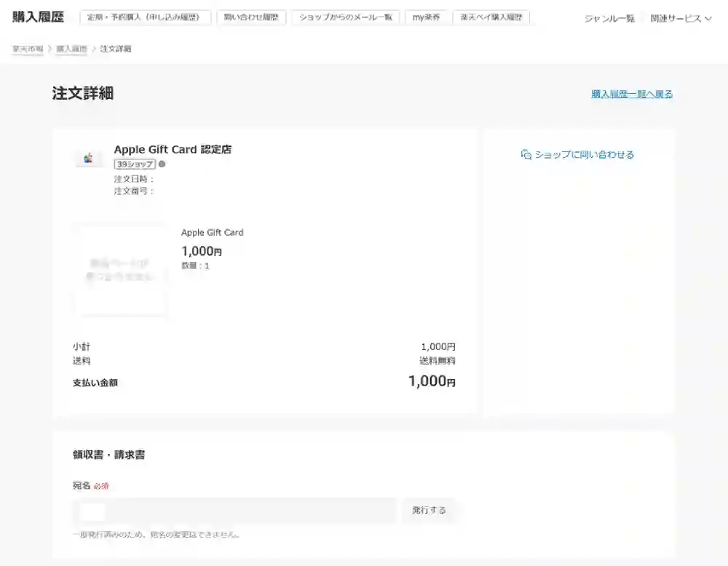Click ショップに問い合わせる link
Image resolution: width=728 pixels, height=566 pixels.
click(584, 154)
